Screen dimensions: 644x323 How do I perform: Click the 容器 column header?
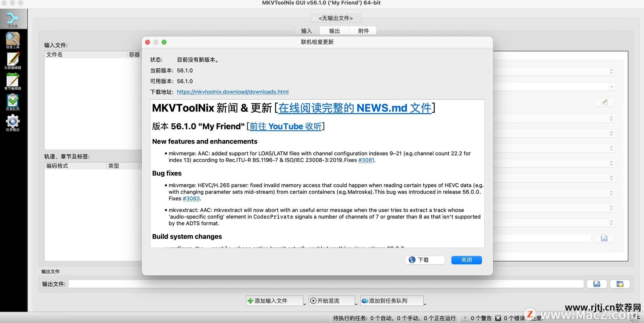[134, 54]
